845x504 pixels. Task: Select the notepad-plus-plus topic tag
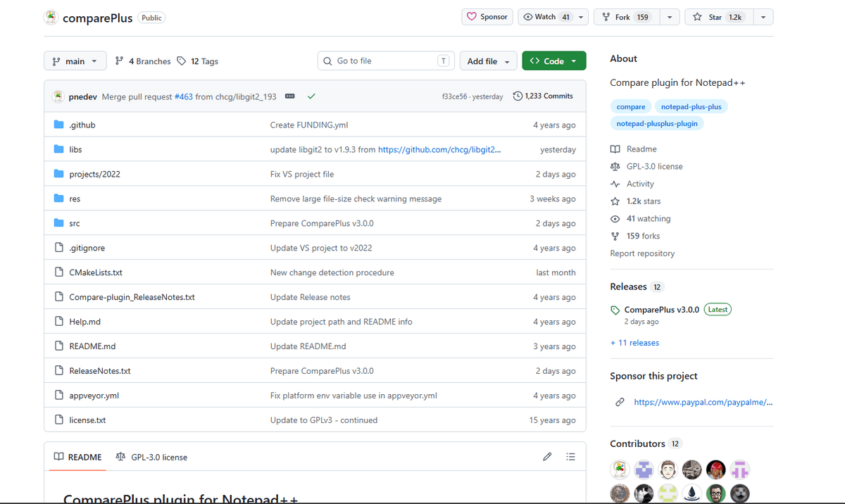coord(691,107)
